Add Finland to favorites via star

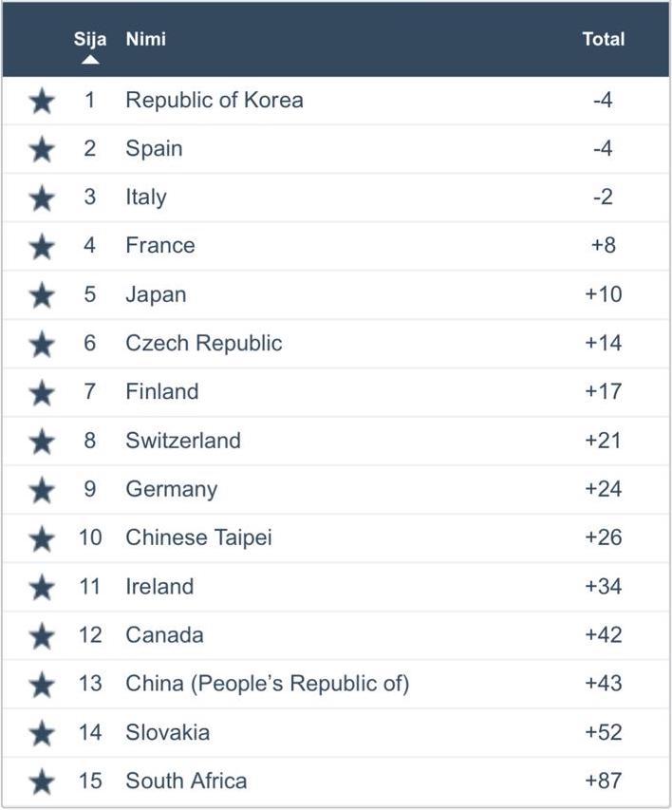pos(41,392)
